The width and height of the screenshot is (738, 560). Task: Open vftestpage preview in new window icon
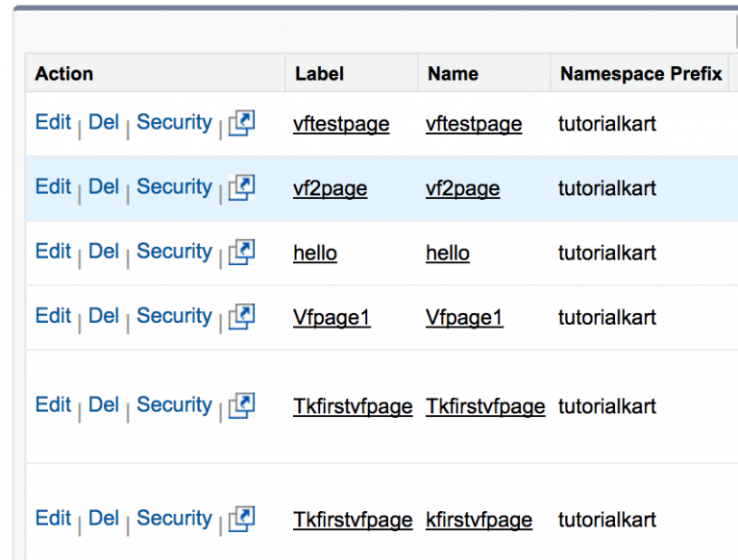tap(241, 123)
